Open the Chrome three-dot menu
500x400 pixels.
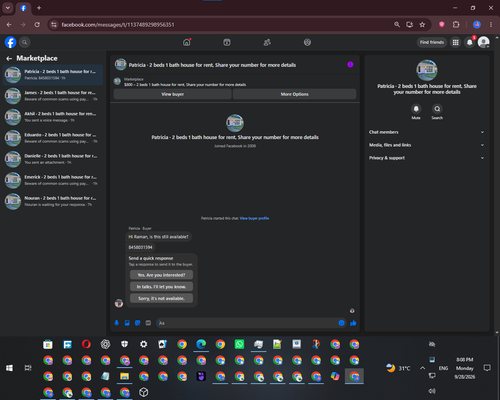pos(491,25)
